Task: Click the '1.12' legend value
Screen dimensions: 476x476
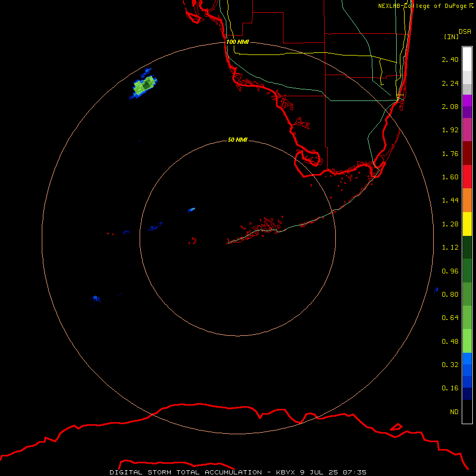Action: click(450, 248)
